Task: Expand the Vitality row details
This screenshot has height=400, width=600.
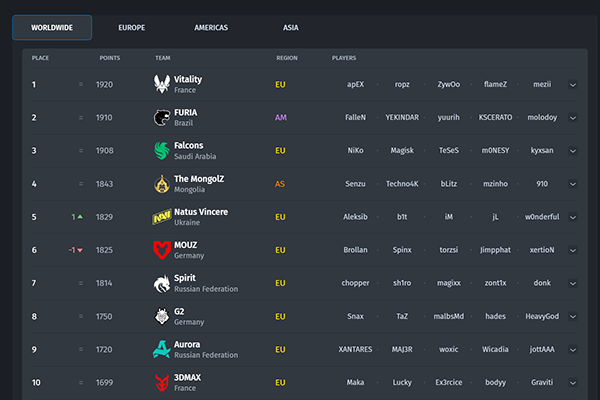Action: (573, 85)
